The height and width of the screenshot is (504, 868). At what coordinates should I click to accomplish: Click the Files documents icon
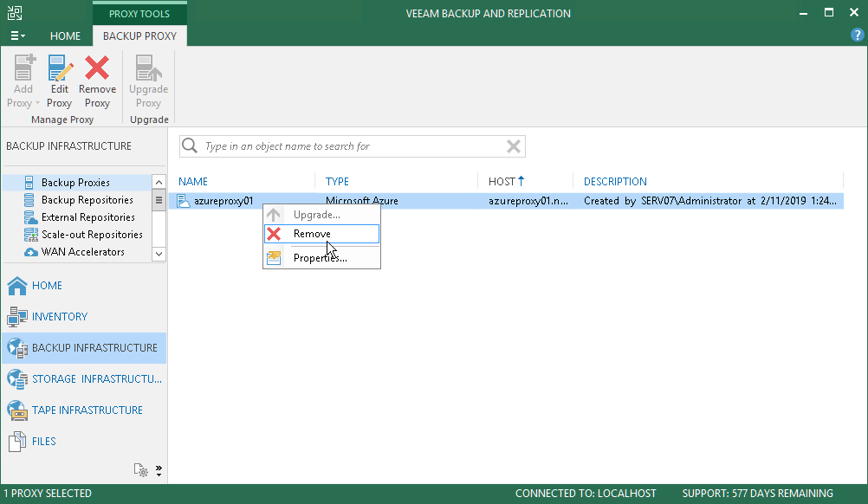pyautogui.click(x=17, y=442)
